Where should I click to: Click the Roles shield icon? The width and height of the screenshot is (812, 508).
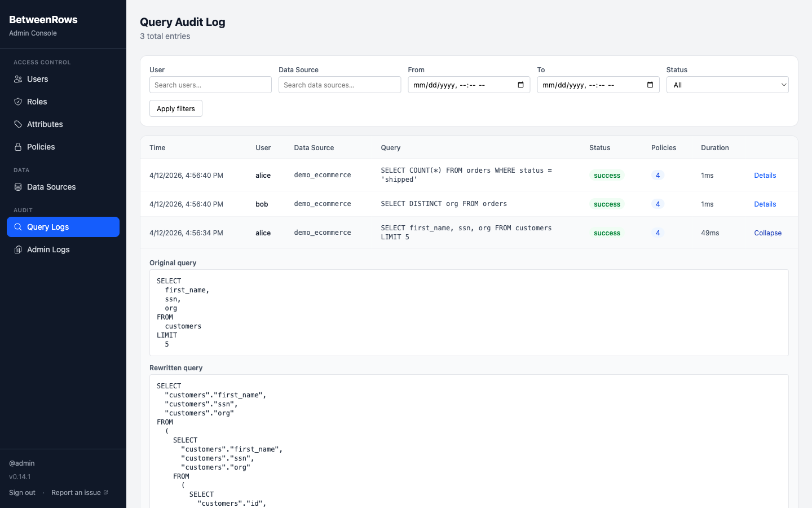point(19,102)
